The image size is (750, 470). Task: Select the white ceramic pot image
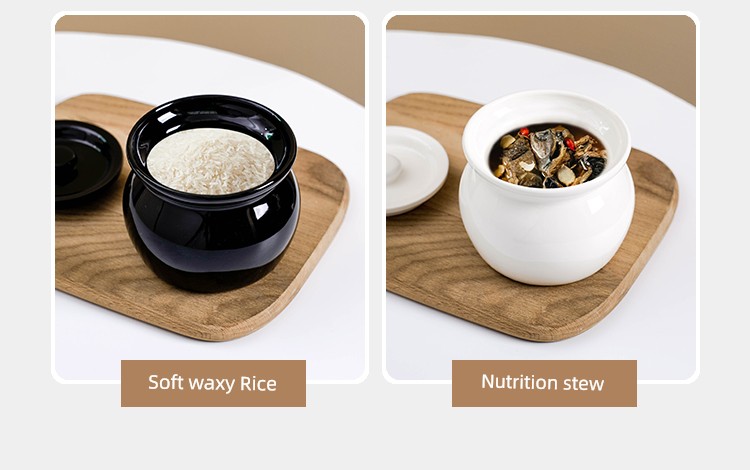coord(547,187)
